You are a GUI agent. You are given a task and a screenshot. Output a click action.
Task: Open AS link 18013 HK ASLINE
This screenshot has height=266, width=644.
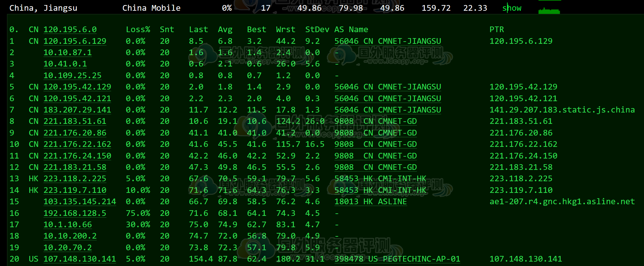371,202
